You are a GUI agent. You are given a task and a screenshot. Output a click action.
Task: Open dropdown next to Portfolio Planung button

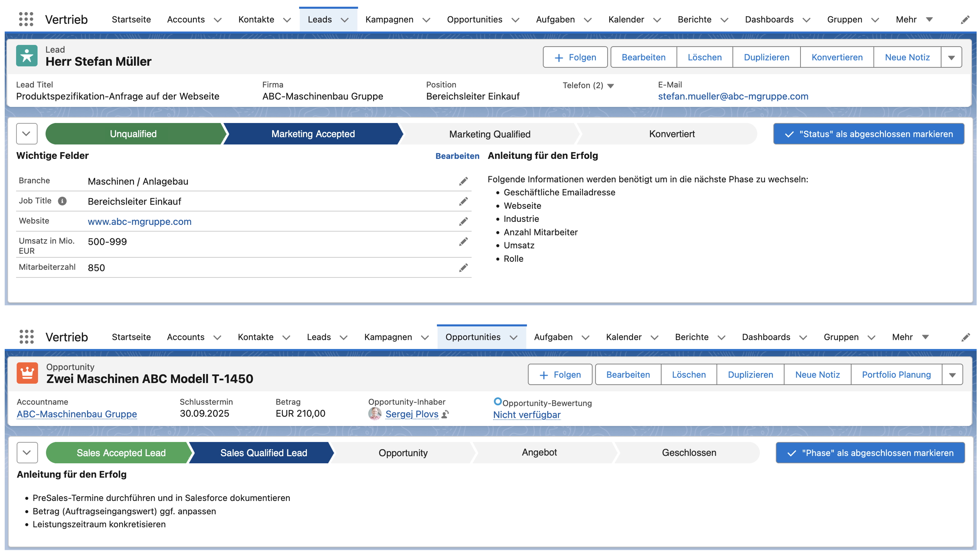tap(952, 375)
